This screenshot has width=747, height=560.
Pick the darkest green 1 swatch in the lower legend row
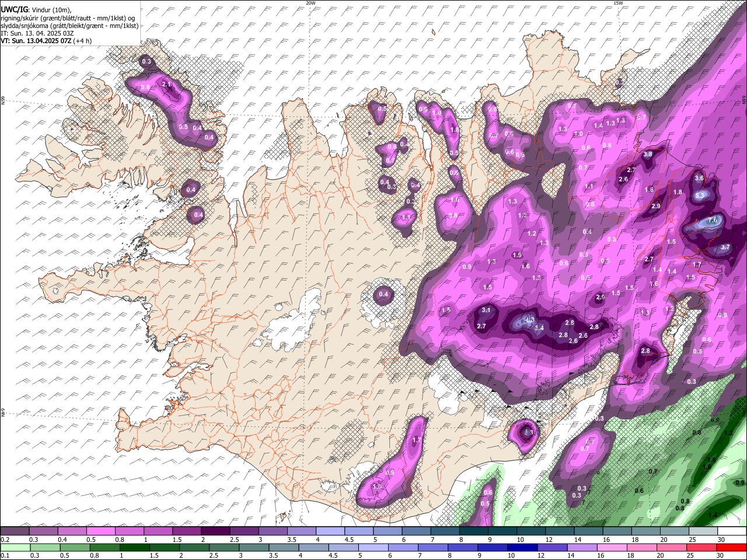click(134, 548)
